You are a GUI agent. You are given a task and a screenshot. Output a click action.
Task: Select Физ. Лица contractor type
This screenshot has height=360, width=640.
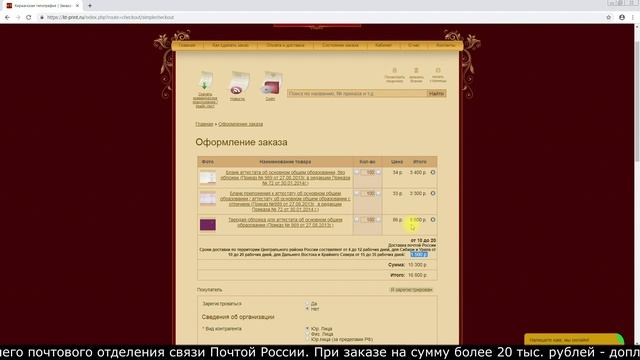point(307,334)
